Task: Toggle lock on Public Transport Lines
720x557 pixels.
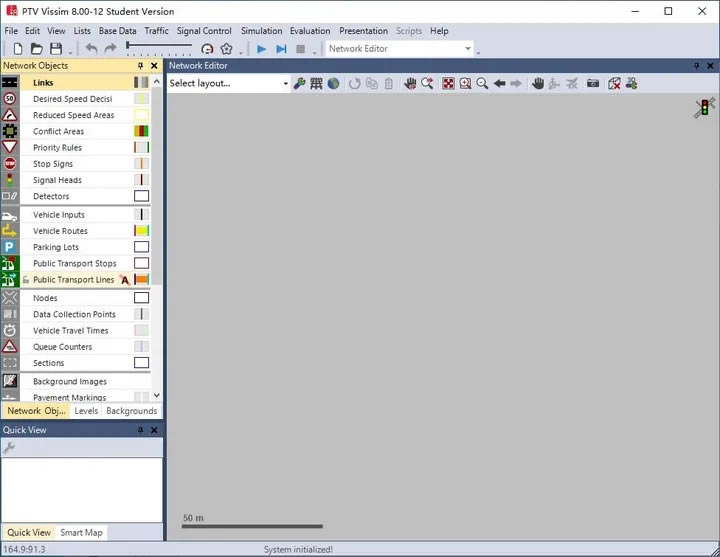Action: [26, 280]
